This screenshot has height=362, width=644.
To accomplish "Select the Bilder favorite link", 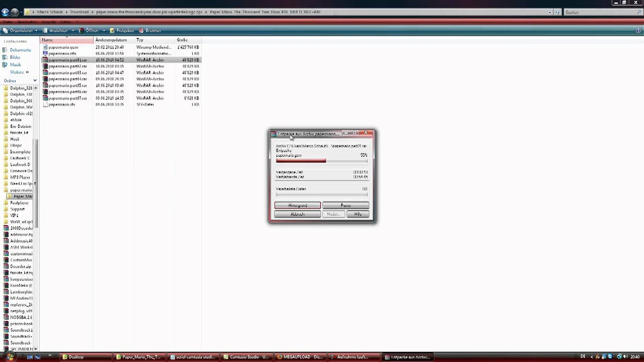I will pos(15,57).
